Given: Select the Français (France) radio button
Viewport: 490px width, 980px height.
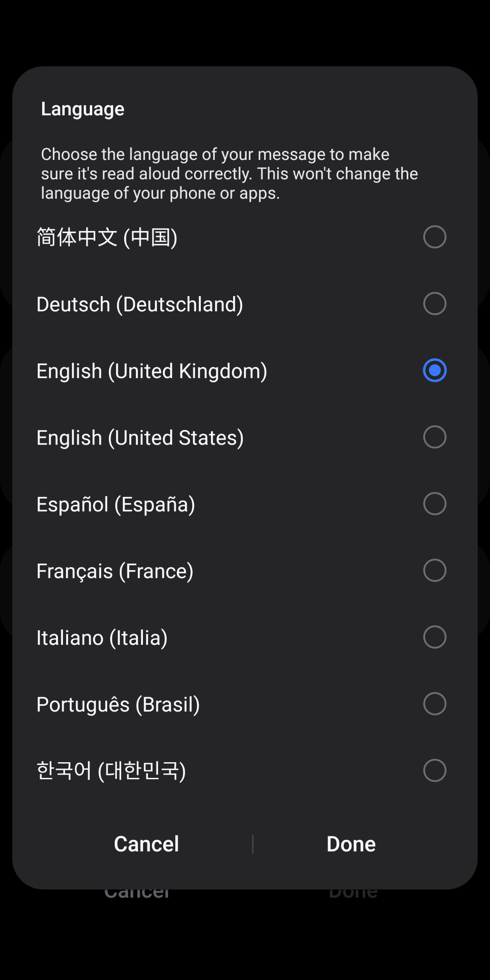Looking at the screenshot, I should [x=434, y=570].
